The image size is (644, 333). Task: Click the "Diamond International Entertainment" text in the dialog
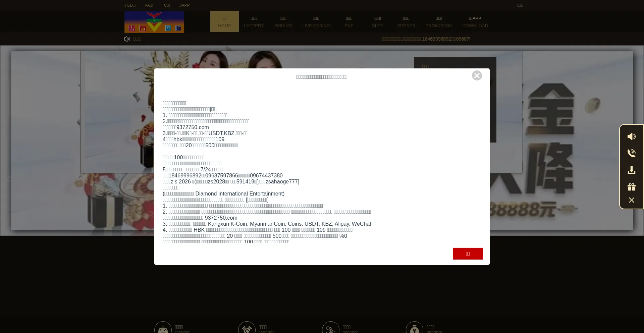pyautogui.click(x=240, y=194)
